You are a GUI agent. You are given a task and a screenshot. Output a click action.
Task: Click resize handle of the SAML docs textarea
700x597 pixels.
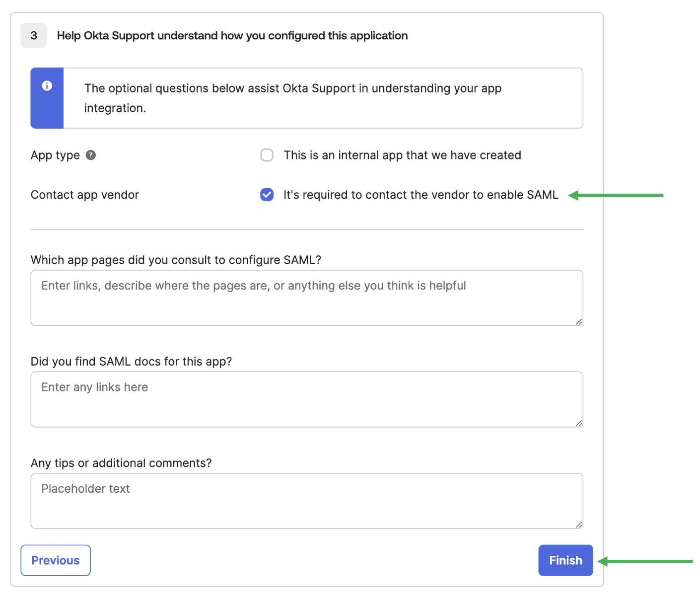pyautogui.click(x=579, y=423)
